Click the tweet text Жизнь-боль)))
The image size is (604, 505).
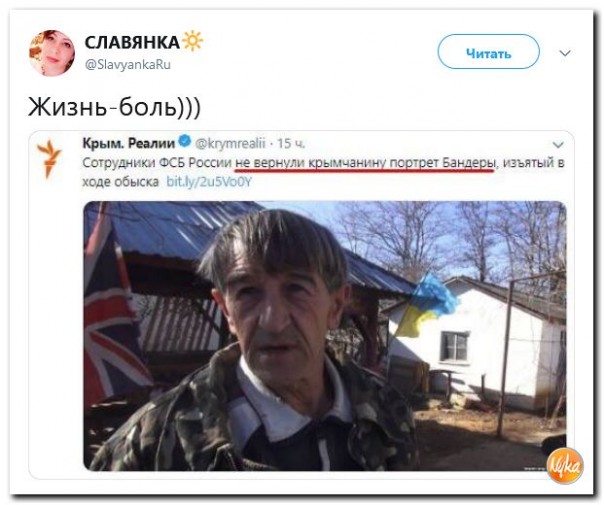114,107
